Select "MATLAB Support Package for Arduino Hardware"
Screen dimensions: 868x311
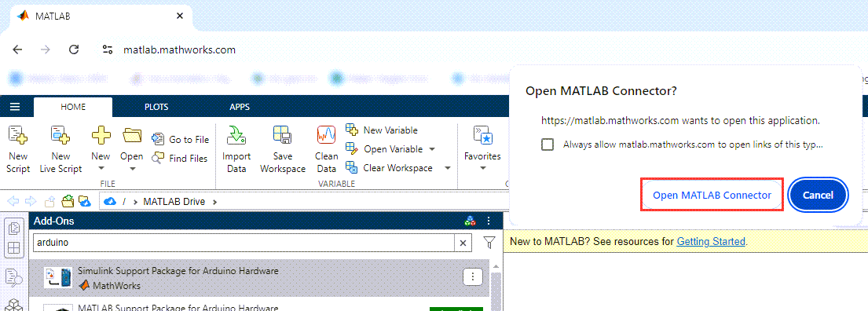(178, 307)
